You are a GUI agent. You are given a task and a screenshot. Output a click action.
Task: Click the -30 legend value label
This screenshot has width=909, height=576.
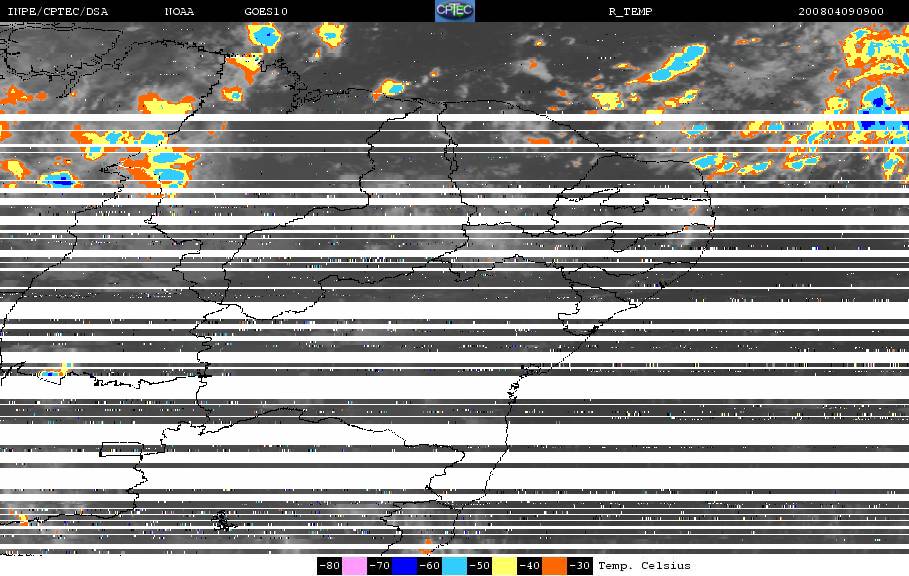click(x=579, y=566)
